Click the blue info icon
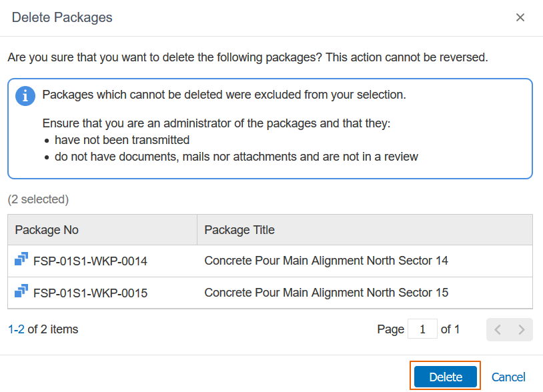The image size is (543, 392). point(25,96)
